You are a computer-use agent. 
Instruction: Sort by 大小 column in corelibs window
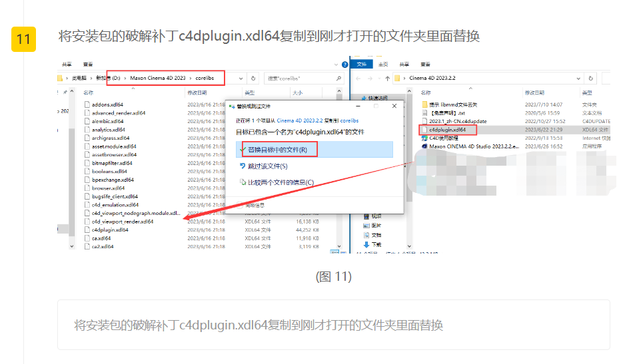click(x=298, y=92)
